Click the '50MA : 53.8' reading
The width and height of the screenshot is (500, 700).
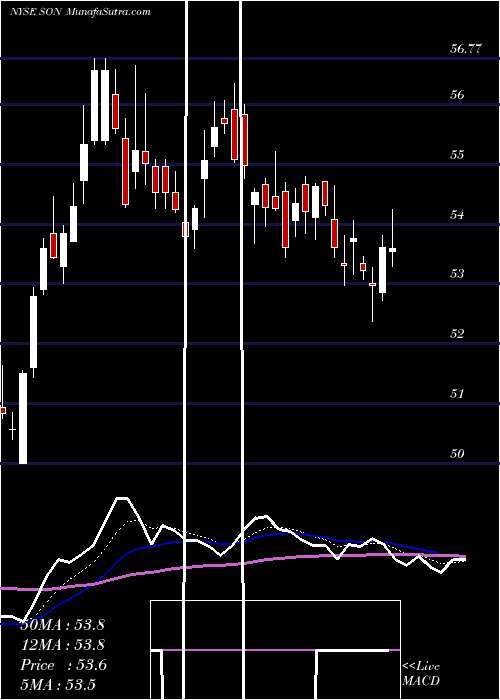pyautogui.click(x=62, y=625)
